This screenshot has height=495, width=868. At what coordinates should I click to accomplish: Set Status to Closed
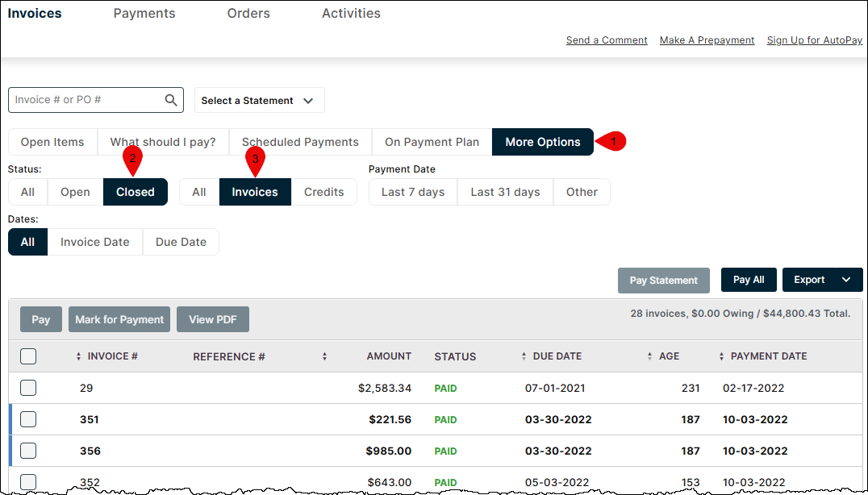(135, 192)
